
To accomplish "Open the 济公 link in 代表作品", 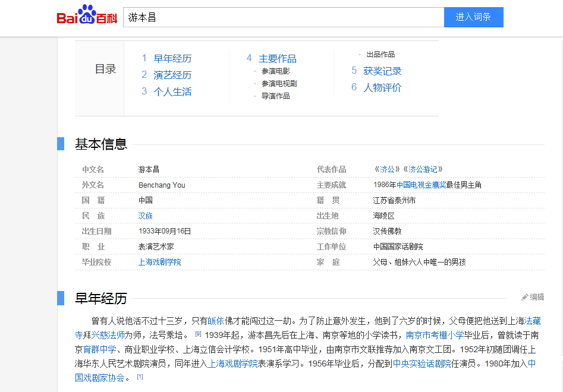I will pos(387,169).
